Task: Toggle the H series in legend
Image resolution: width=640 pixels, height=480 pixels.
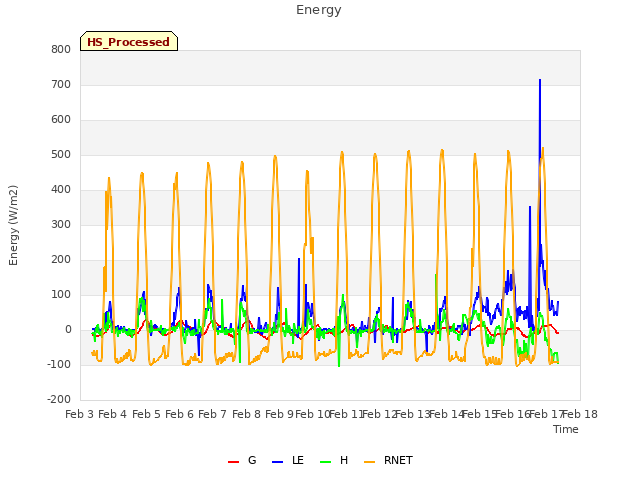Action: pyautogui.click(x=334, y=460)
